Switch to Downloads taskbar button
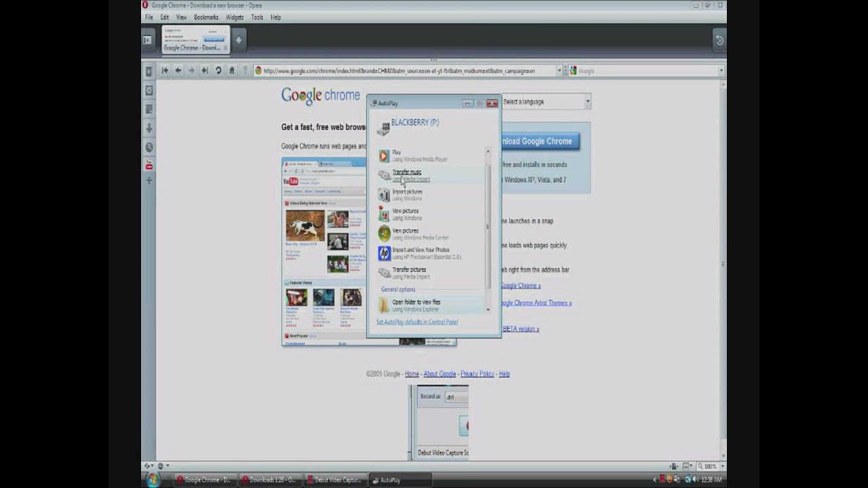Viewport: 868px width, 488px height. tap(270, 480)
